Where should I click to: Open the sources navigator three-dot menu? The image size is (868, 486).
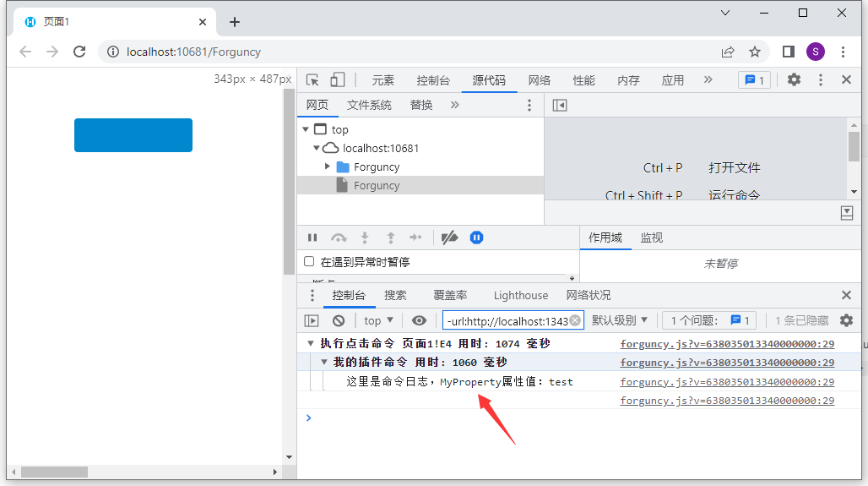pos(529,106)
